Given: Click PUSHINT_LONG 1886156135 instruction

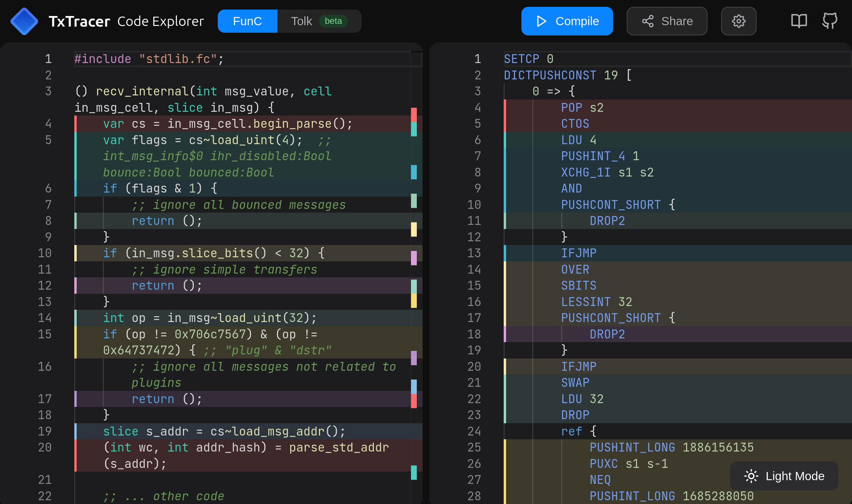Looking at the screenshot, I should 672,447.
